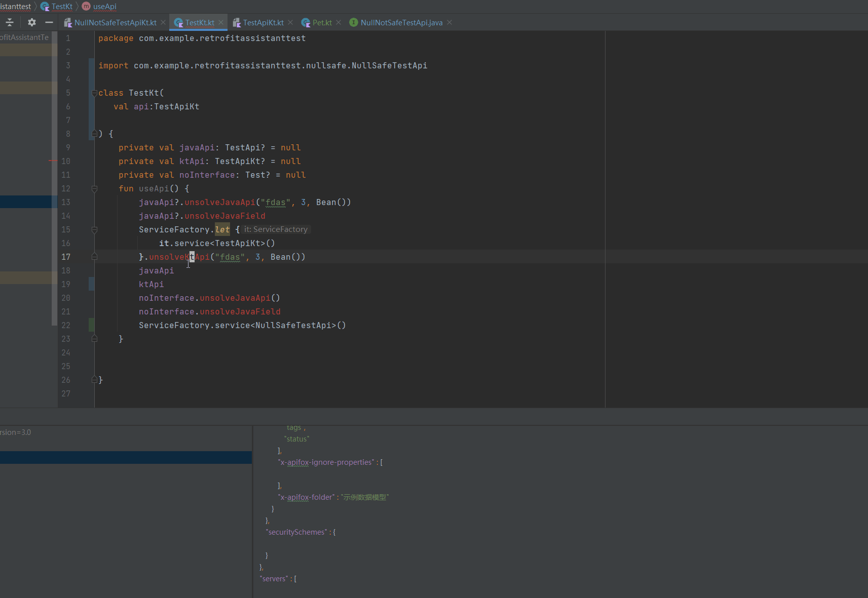Click val api:TestApiKt on line 6
The width and height of the screenshot is (868, 598).
[x=157, y=107]
